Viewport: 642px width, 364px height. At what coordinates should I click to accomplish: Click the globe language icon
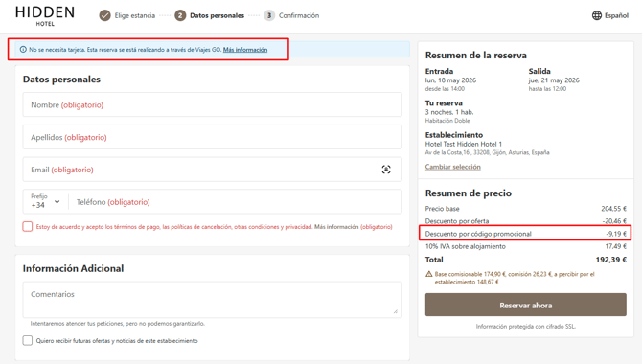point(597,15)
